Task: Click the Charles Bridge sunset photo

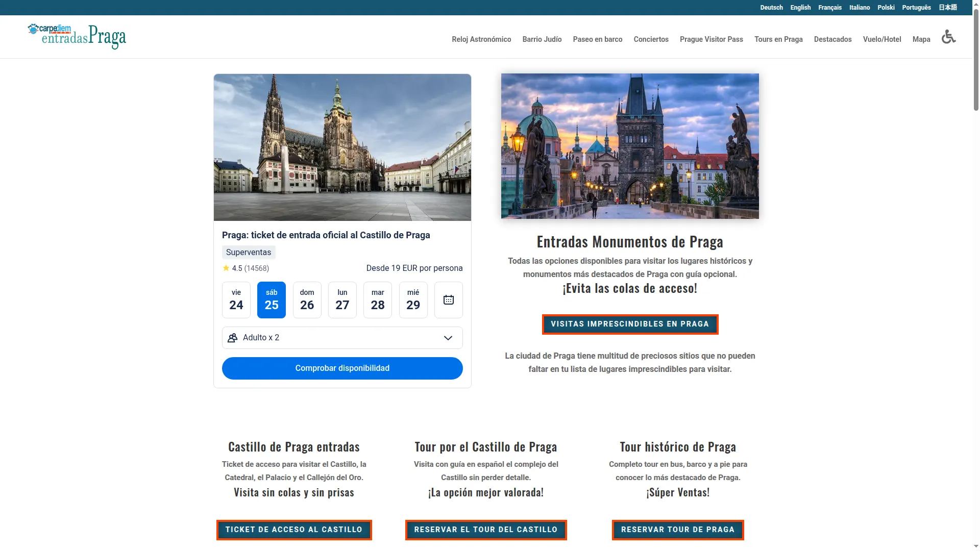Action: click(630, 146)
